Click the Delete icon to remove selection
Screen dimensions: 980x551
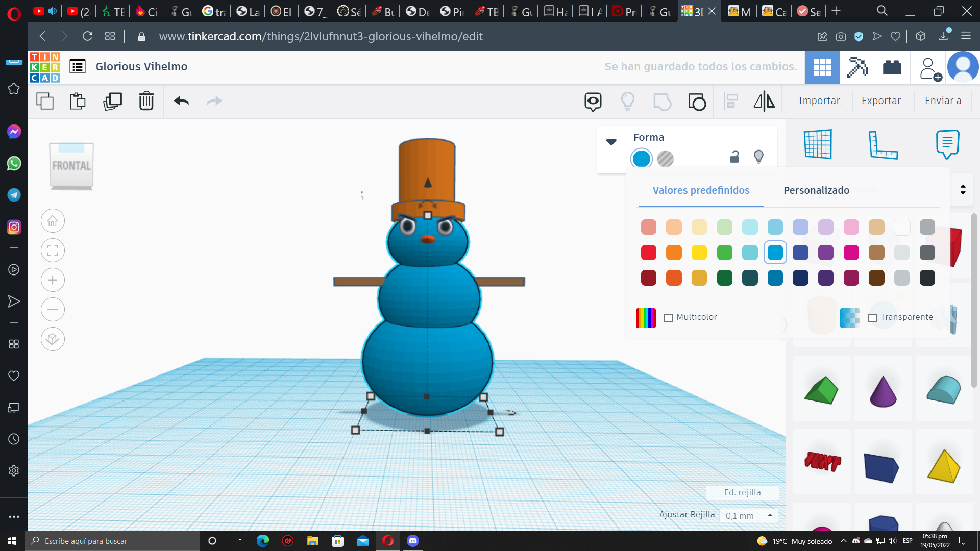(x=146, y=101)
